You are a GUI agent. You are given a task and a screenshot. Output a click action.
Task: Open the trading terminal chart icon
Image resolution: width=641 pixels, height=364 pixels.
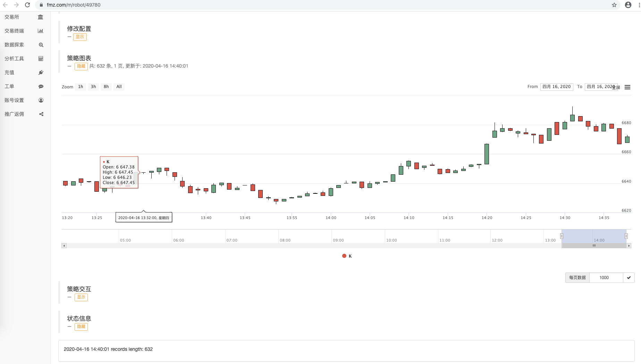41,31
